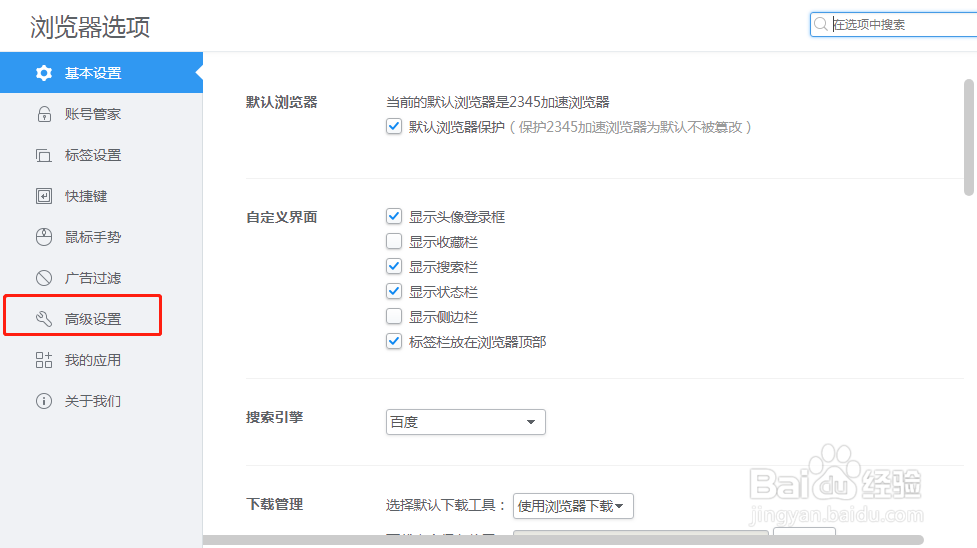Open 我的应用 page
This screenshot has height=548, width=977.
pos(102,360)
